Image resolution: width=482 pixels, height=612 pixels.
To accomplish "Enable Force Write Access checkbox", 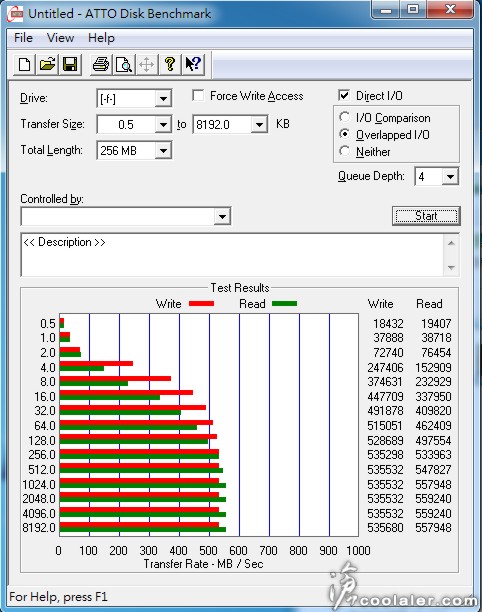I will (x=198, y=96).
